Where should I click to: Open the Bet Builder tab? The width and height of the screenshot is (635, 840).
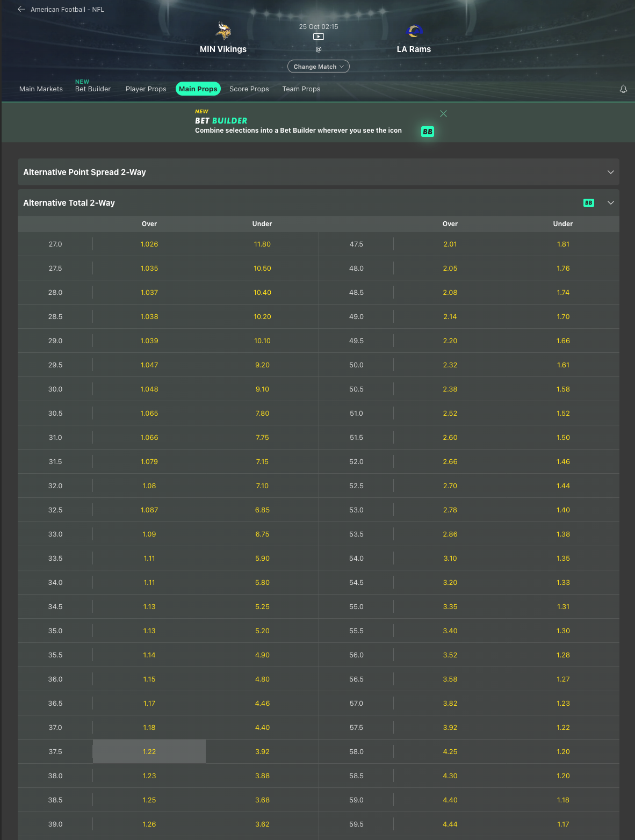coord(93,89)
